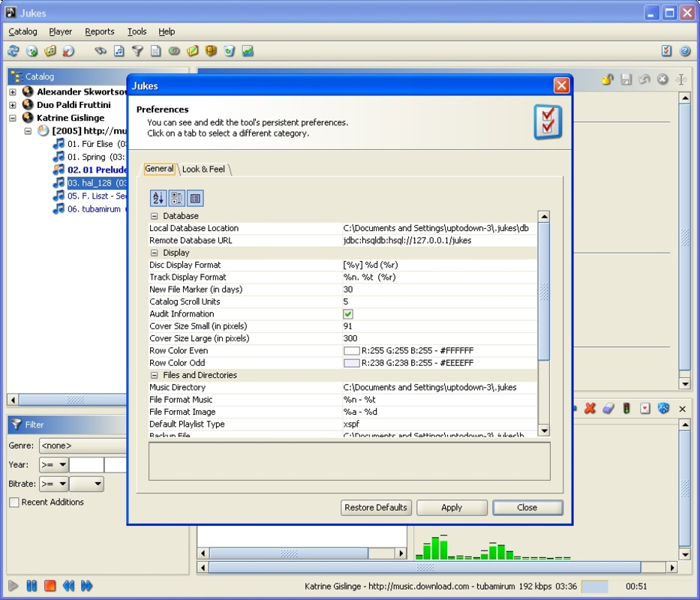700x600 pixels.
Task: Open the Bitrate value dropdown
Action: point(86,484)
